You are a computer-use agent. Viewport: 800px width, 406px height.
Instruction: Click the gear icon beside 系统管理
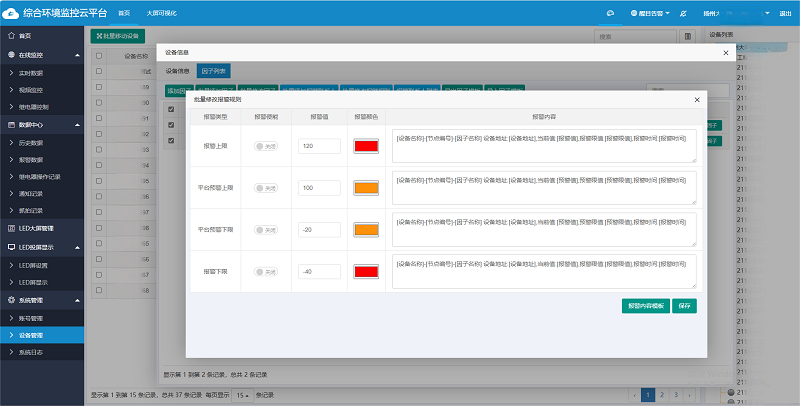[x=11, y=300]
